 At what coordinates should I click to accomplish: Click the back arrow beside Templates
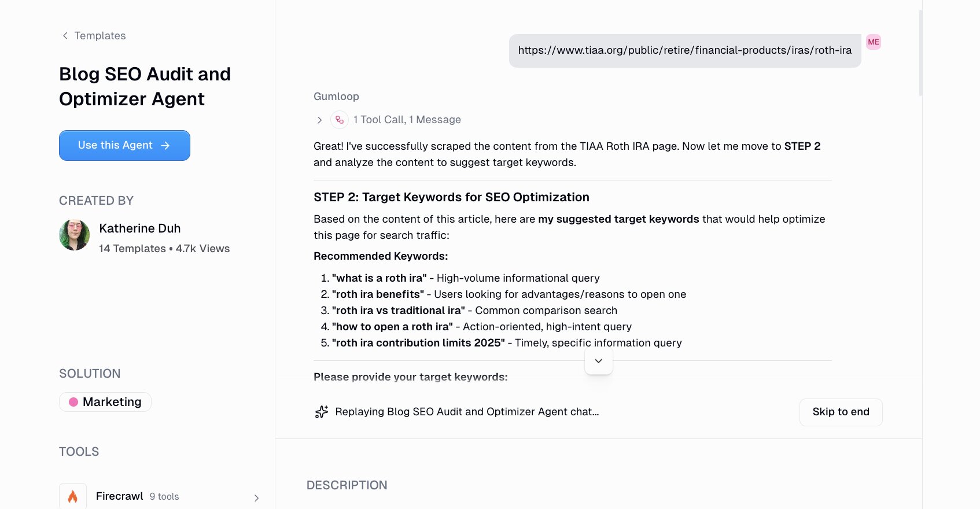[x=64, y=36]
